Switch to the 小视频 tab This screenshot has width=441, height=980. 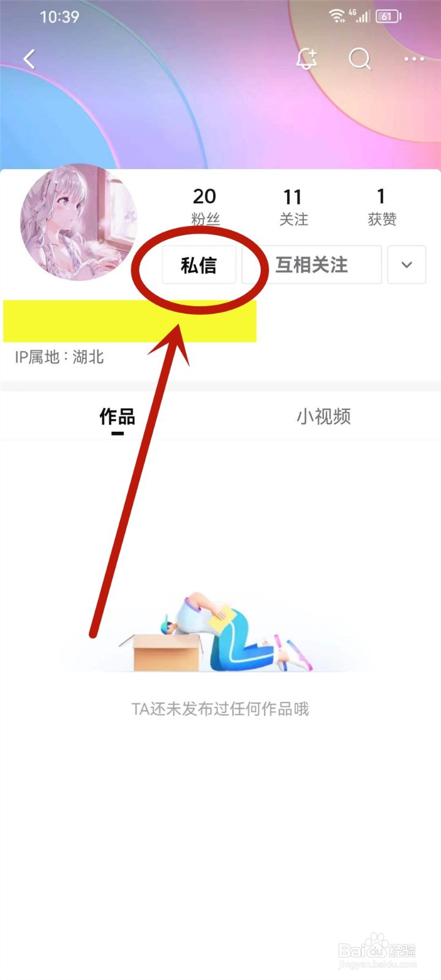[x=323, y=417]
